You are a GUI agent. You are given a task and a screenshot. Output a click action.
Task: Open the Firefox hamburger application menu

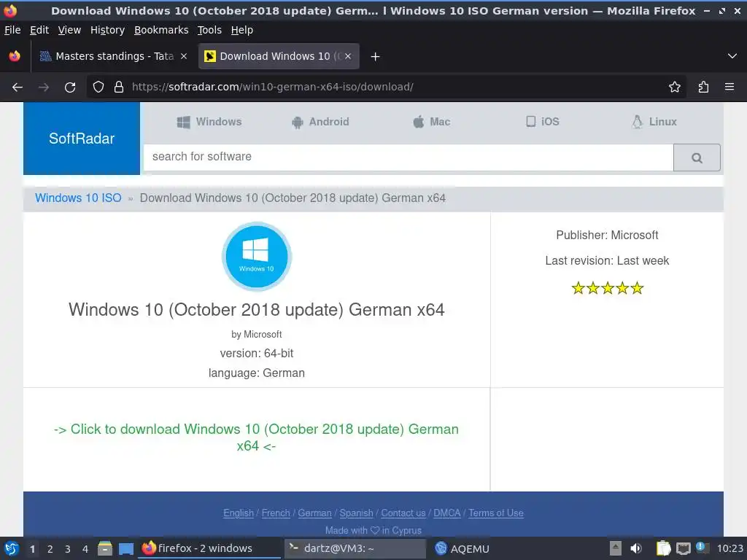[x=729, y=87]
